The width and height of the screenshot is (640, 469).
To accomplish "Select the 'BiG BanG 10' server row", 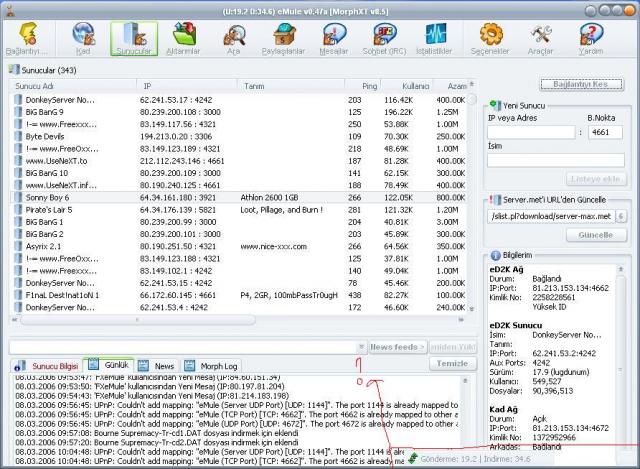I will tap(239, 173).
